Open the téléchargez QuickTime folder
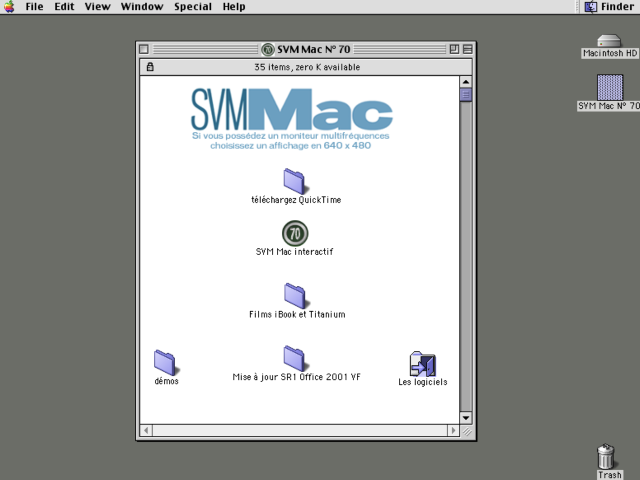This screenshot has width=640, height=480. (x=294, y=181)
